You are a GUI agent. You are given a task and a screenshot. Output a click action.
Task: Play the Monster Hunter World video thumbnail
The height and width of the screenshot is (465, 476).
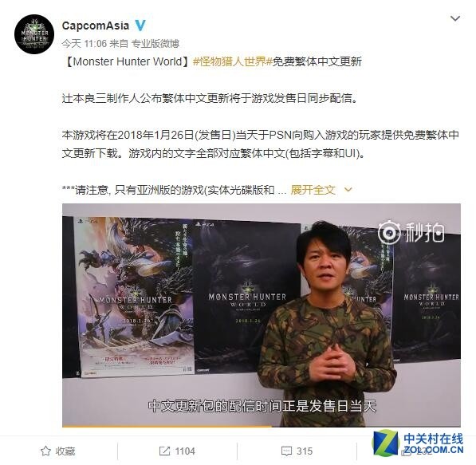(262, 315)
